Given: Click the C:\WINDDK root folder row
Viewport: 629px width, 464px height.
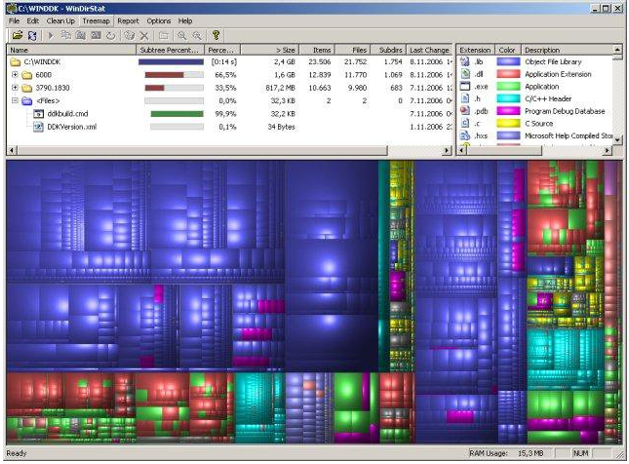Looking at the screenshot, I should [45, 61].
